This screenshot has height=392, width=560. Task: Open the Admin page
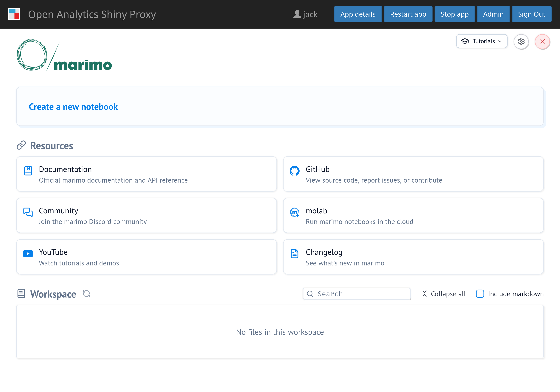493,14
